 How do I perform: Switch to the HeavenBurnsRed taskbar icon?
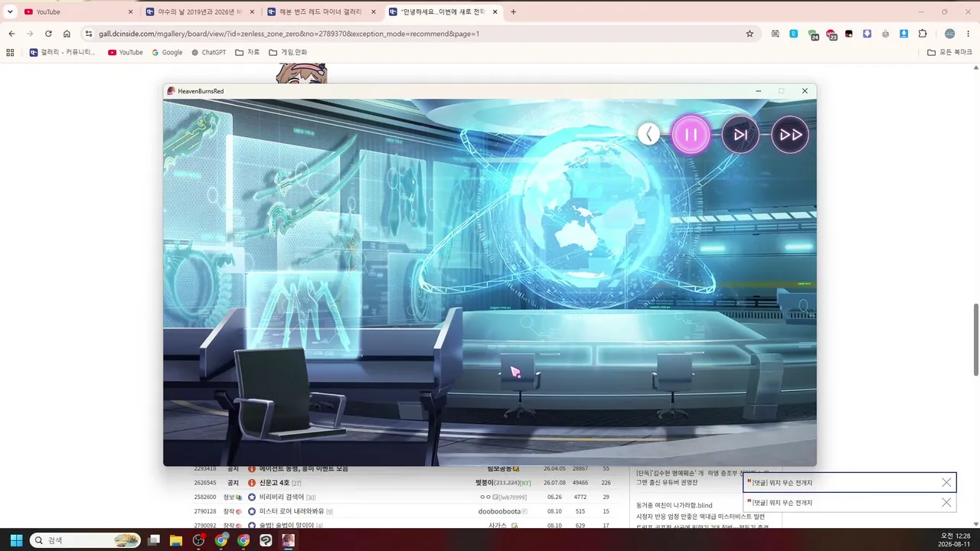pyautogui.click(x=288, y=540)
